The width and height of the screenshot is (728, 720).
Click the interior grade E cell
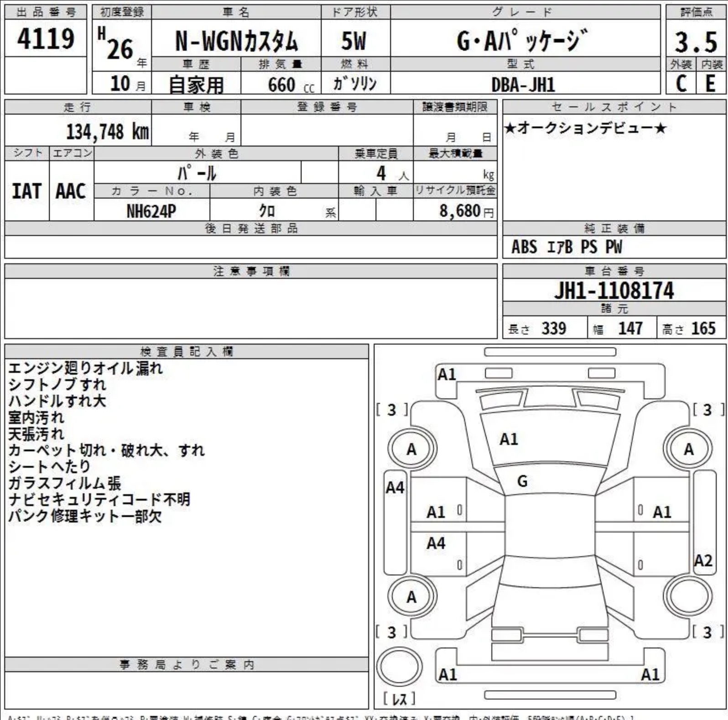tap(710, 83)
